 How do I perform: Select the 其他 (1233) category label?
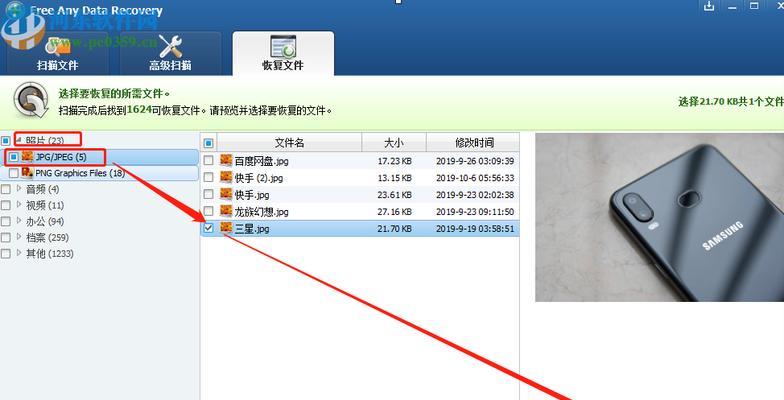[x=50, y=254]
